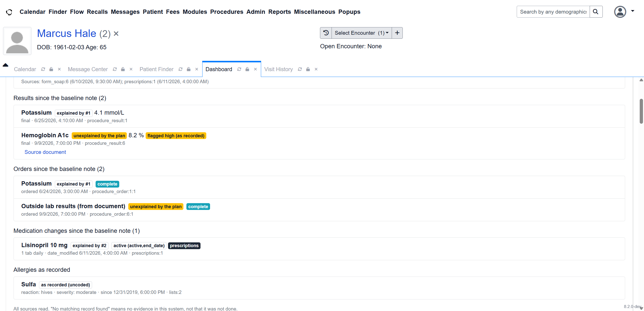
Task: Click the demographics search input field
Action: [553, 12]
